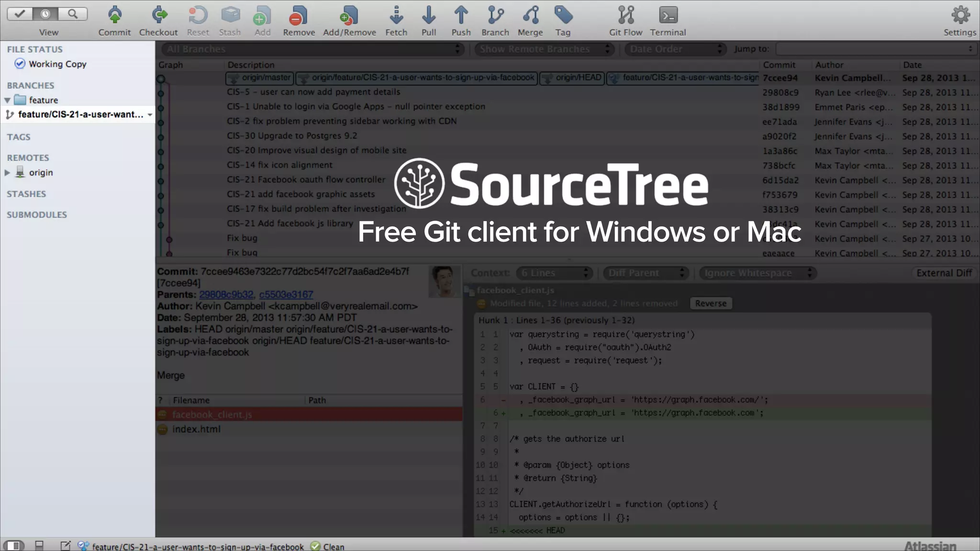The image size is (980, 551).
Task: Click the External Diff button
Action: pyautogui.click(x=944, y=273)
